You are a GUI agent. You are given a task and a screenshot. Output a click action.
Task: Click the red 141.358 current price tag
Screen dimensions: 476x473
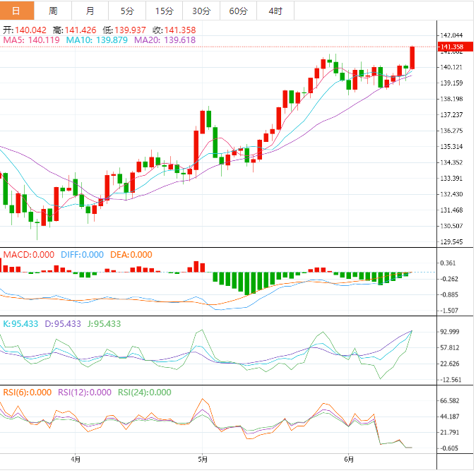coord(452,47)
